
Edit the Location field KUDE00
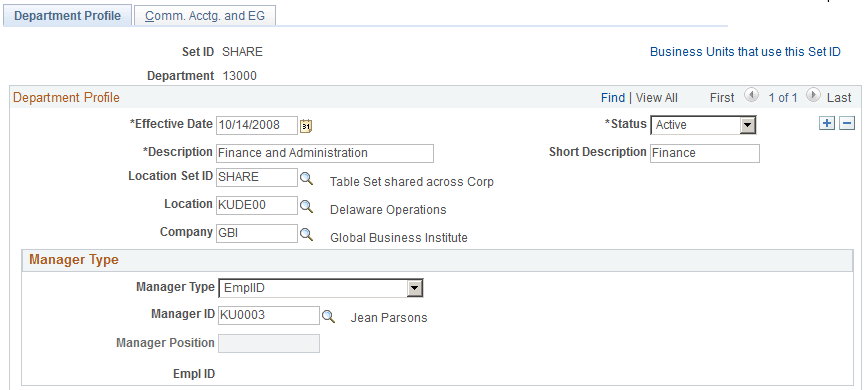click(257, 206)
